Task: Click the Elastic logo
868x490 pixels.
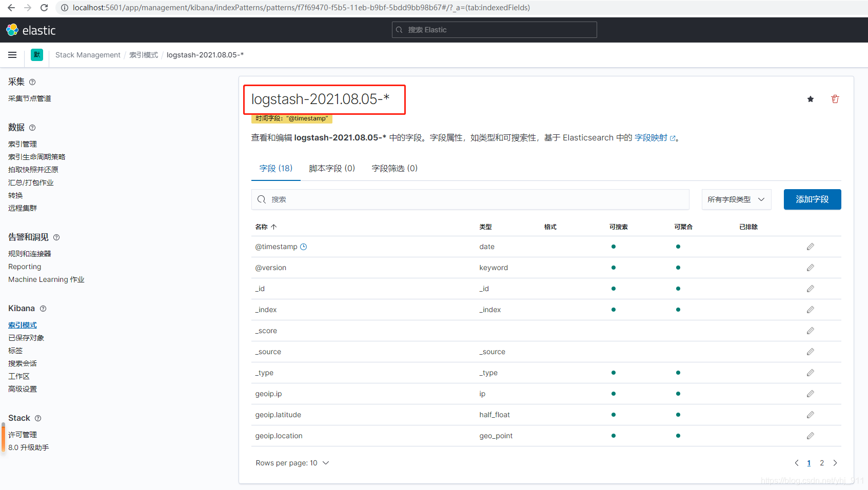Action: (31, 30)
